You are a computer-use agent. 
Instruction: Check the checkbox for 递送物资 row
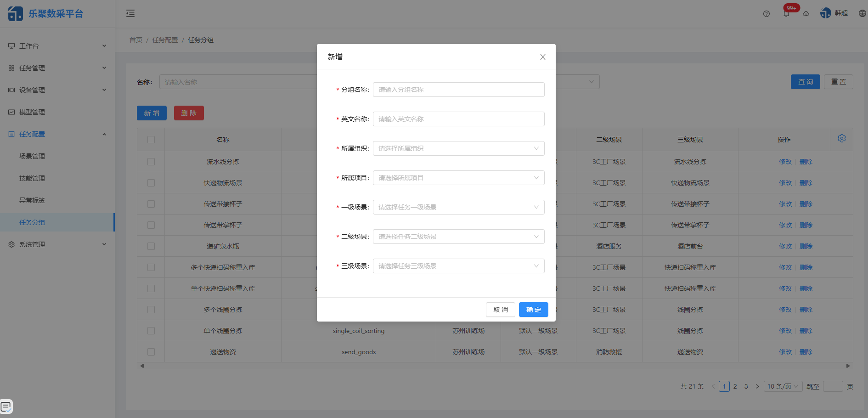(x=151, y=351)
